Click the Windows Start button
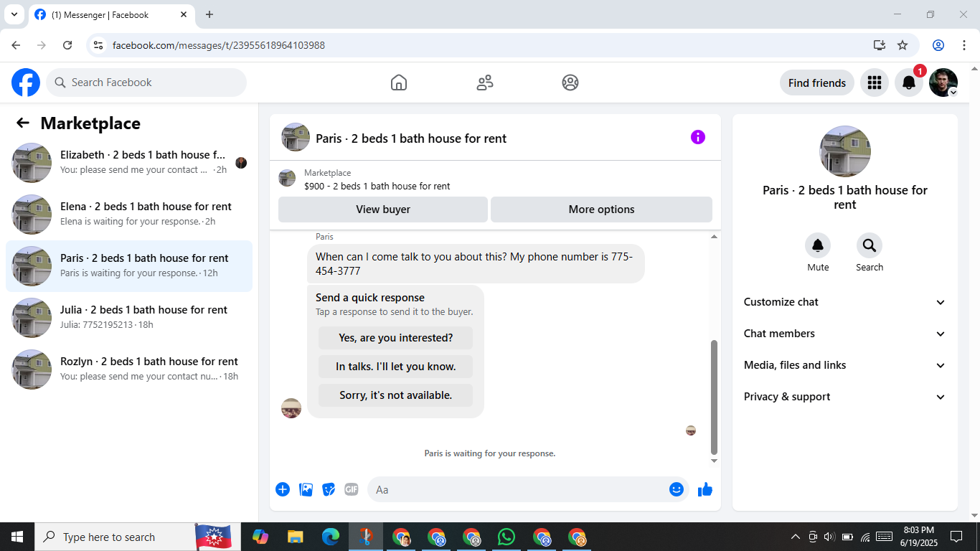 pos(17,537)
